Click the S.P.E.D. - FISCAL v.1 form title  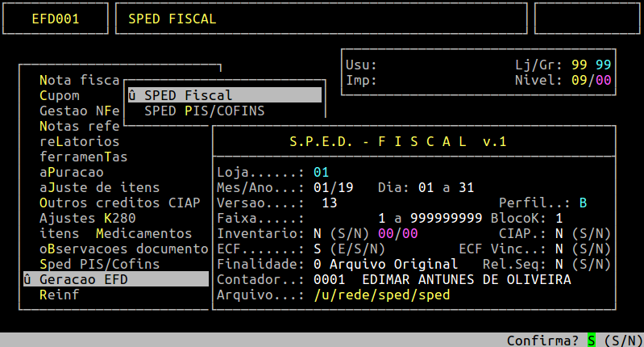click(397, 141)
